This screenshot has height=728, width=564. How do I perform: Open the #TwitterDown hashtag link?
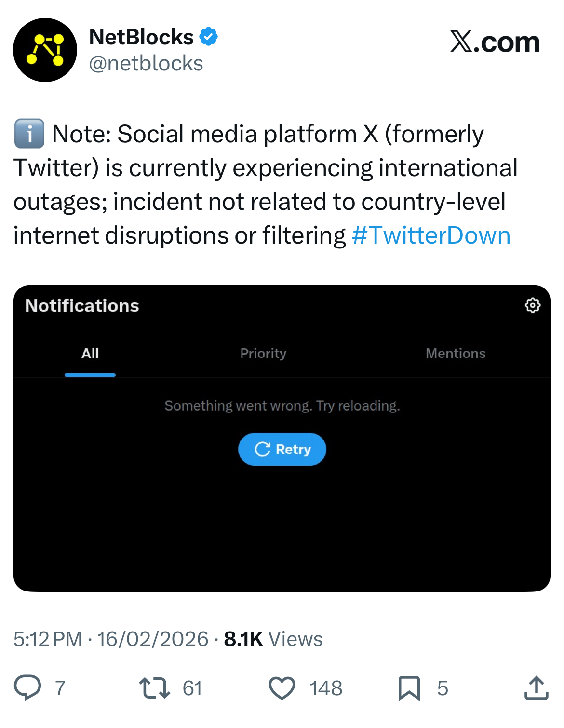coord(431,236)
